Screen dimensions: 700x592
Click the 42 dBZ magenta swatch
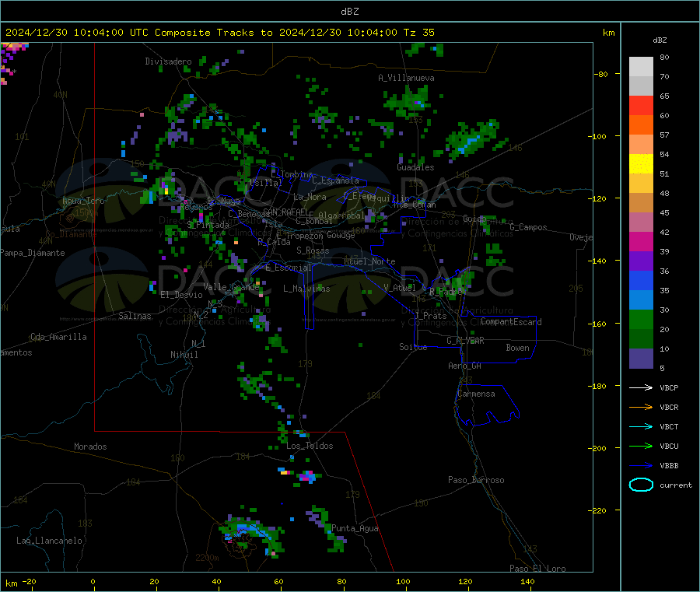pyautogui.click(x=641, y=241)
